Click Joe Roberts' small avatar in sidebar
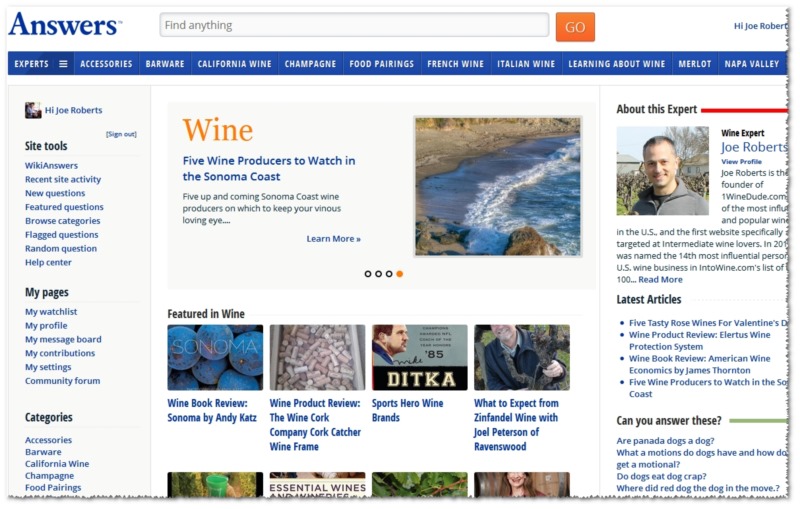Image resolution: width=800 pixels, height=509 pixels. 33,110
